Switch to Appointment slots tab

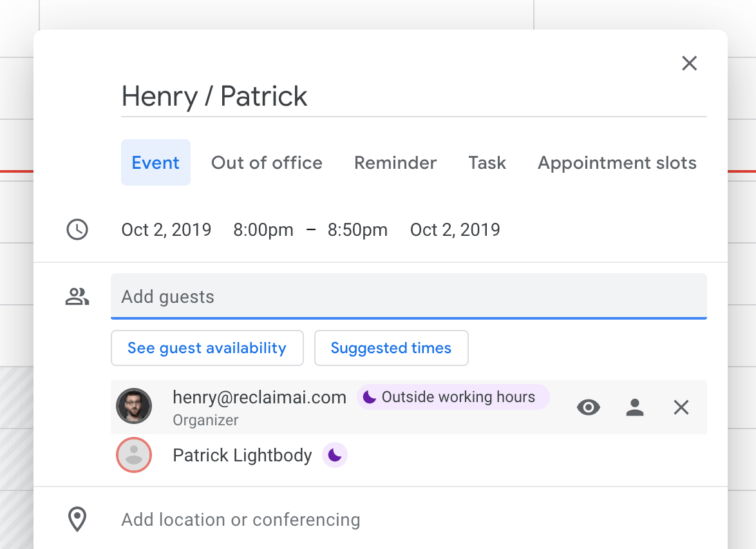(x=617, y=163)
